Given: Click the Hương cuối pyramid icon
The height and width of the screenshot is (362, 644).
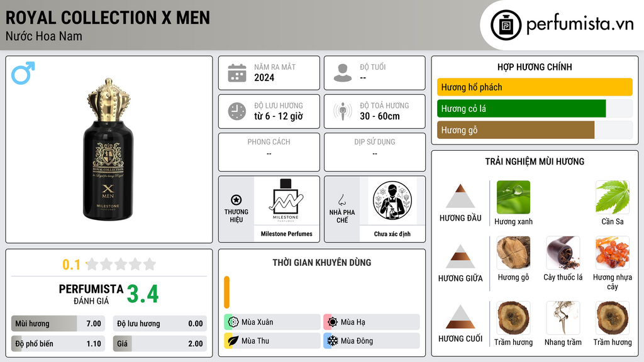Looking at the screenshot, I should pyautogui.click(x=460, y=317).
